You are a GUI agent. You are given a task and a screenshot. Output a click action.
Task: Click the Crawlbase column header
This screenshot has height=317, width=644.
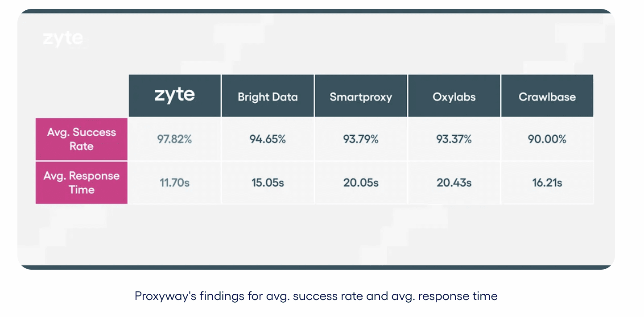coord(547,97)
